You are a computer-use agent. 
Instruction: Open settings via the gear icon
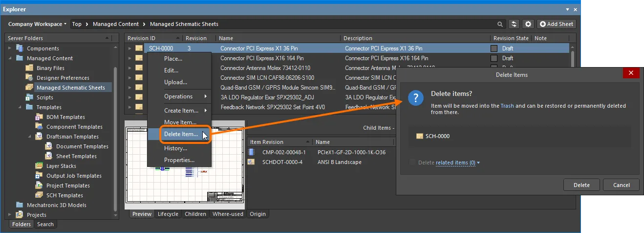pos(528,24)
